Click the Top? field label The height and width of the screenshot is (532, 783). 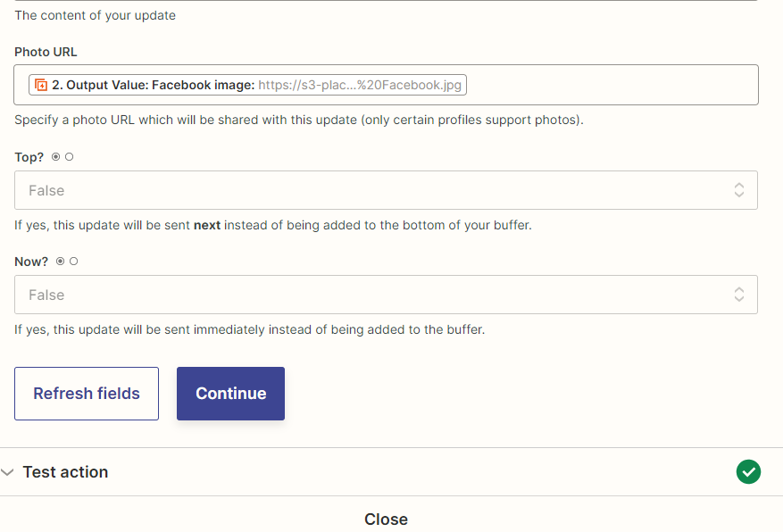(x=29, y=157)
